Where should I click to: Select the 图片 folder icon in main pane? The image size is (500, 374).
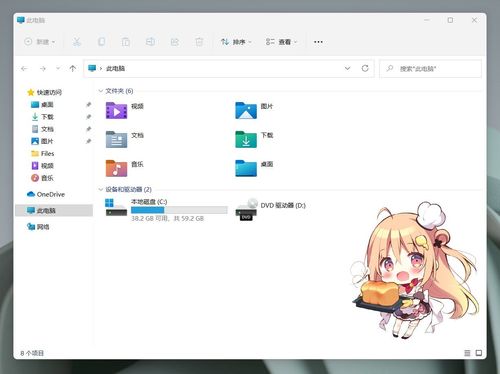coord(246,111)
